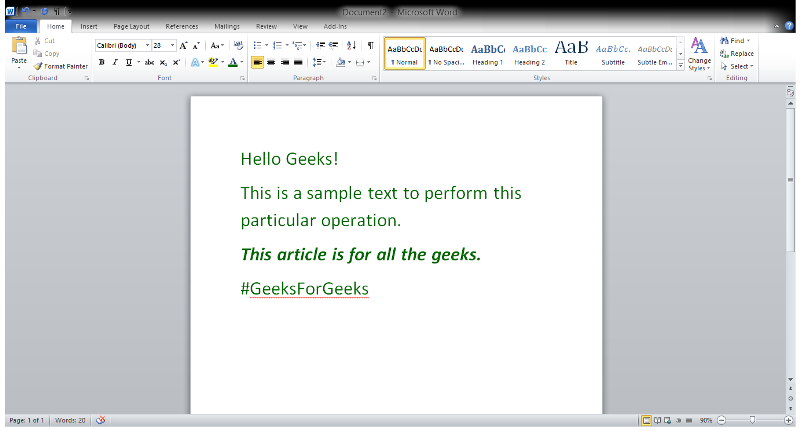Undo the last action in Quick Access toolbar
Screen dimensions: 800x431
coord(25,11)
